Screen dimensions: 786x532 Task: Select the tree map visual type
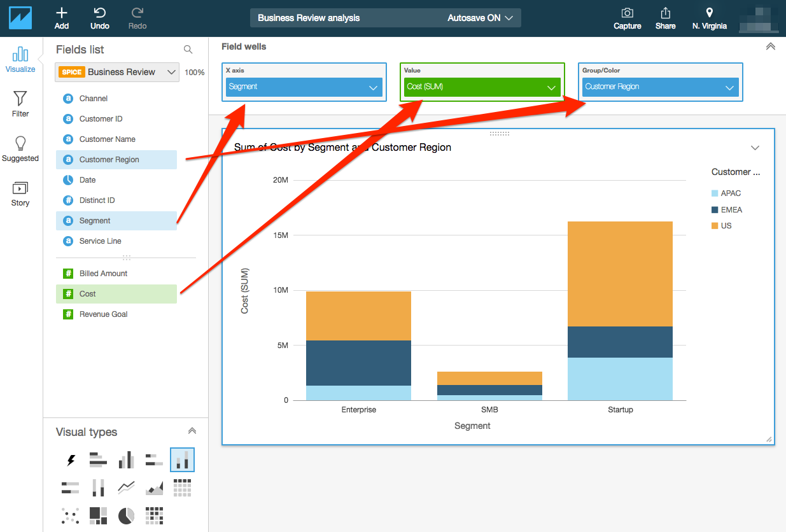point(98,515)
